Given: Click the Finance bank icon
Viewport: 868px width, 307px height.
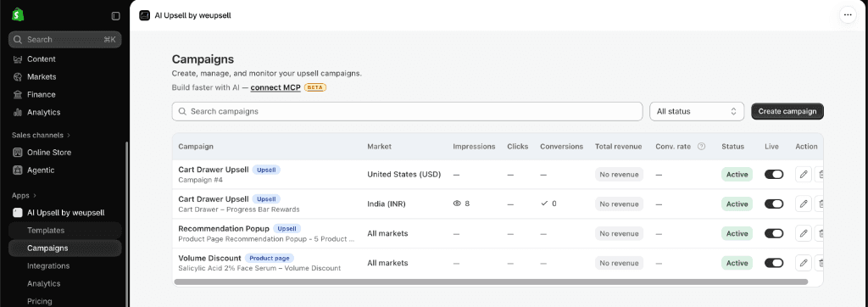Looking at the screenshot, I should (18, 95).
